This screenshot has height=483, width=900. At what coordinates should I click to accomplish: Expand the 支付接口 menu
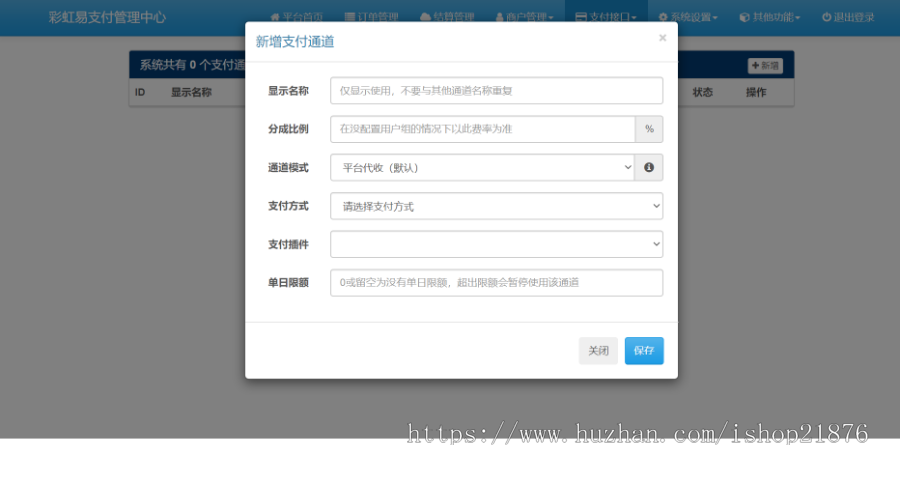(606, 17)
